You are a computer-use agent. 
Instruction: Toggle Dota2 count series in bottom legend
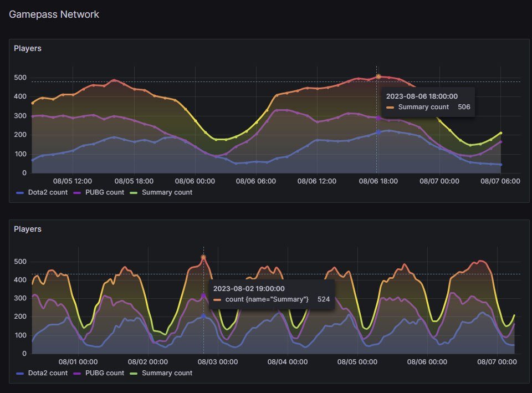(x=48, y=372)
